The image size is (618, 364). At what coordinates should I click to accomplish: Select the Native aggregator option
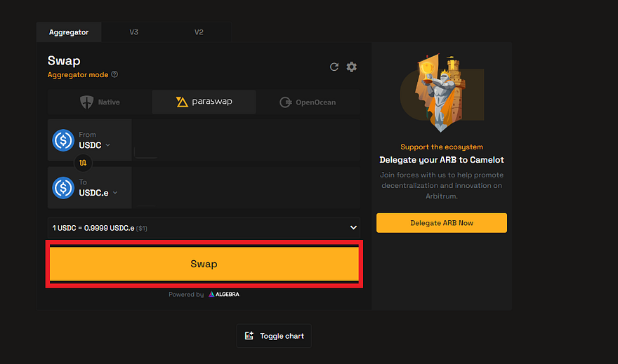100,102
